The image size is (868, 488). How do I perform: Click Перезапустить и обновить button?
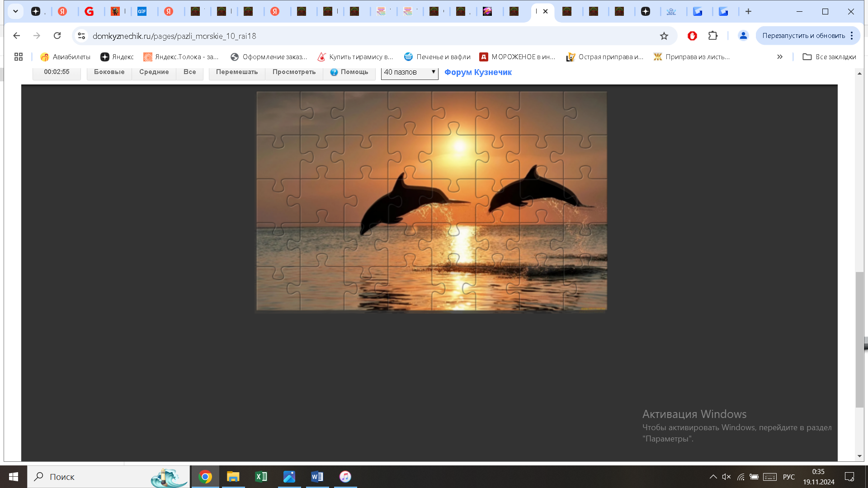click(803, 36)
